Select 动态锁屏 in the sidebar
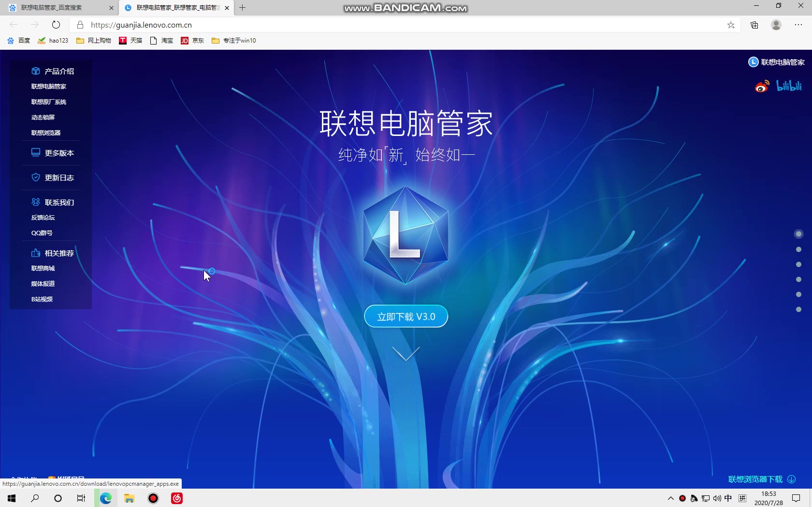 [x=43, y=118]
